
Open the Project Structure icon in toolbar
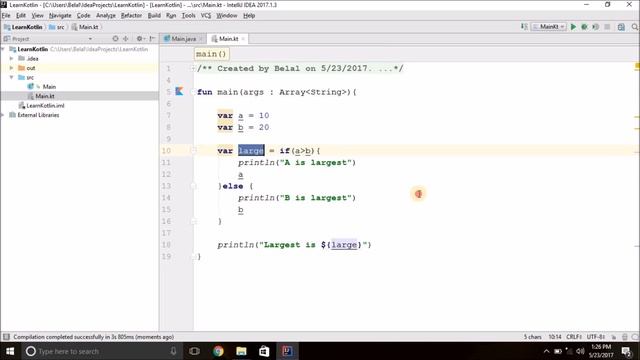(621, 27)
